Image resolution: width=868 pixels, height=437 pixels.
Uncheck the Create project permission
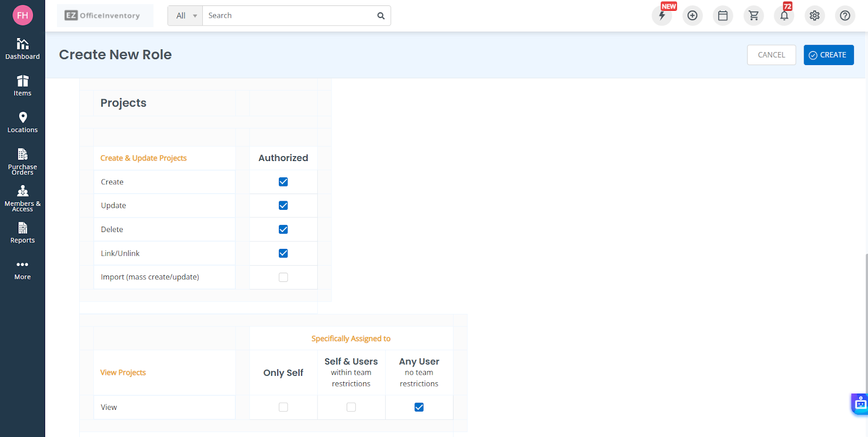point(283,182)
